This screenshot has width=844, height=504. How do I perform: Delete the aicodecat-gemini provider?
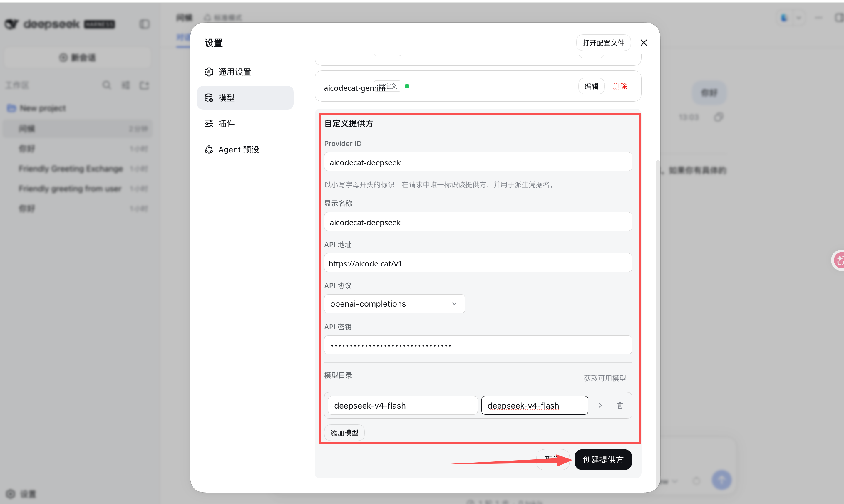620,86
